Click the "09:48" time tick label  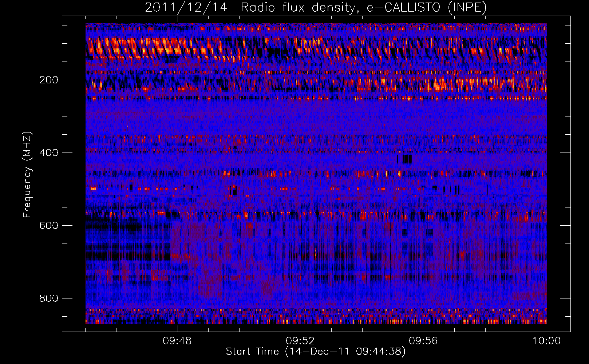(x=177, y=341)
